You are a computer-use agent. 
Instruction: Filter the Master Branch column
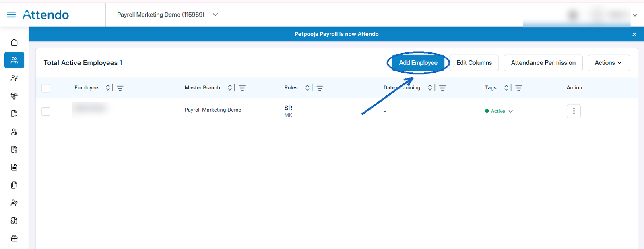pos(242,88)
